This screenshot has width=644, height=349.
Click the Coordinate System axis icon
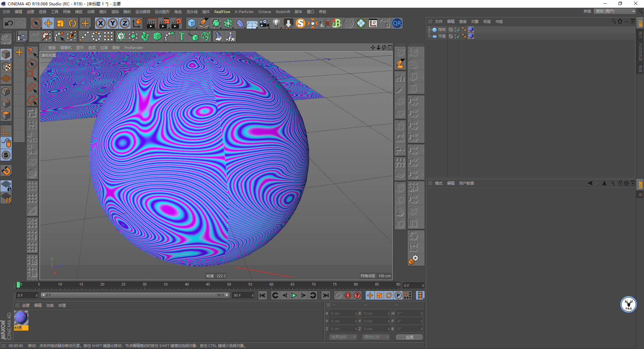click(137, 23)
